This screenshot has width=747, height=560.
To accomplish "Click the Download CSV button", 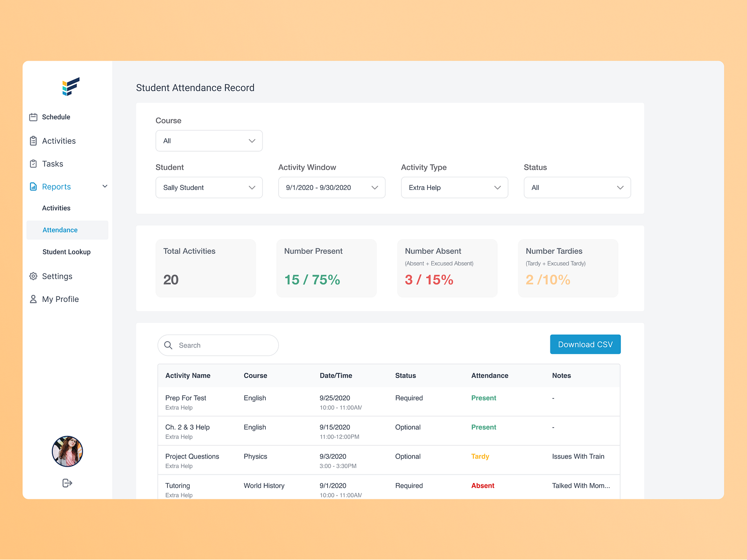I will 585,344.
